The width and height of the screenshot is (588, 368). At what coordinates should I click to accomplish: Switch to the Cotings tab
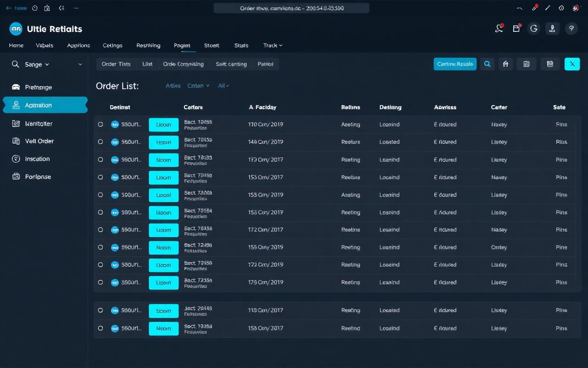(113, 46)
